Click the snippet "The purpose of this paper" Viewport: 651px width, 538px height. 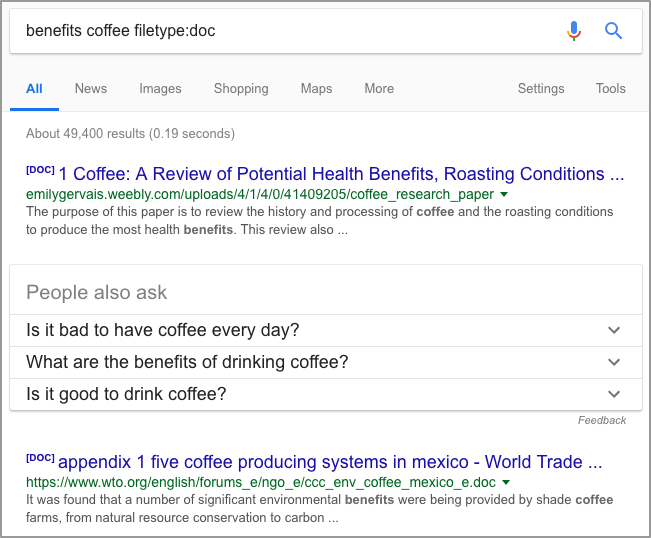[320, 220]
